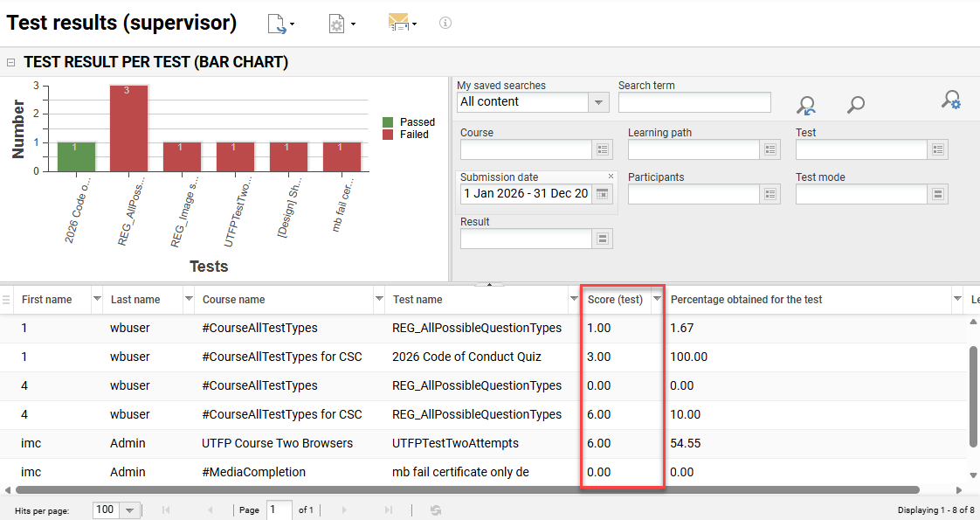Go to the previous page arrow
980x520 pixels.
[210, 510]
